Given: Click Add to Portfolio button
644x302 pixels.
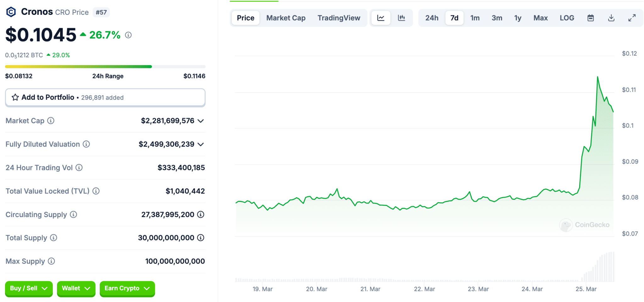Looking at the screenshot, I should pos(105,98).
